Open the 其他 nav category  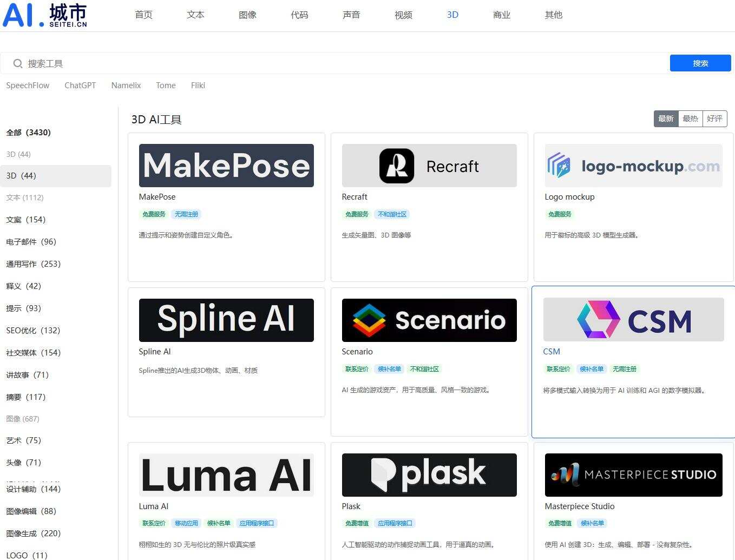point(554,15)
